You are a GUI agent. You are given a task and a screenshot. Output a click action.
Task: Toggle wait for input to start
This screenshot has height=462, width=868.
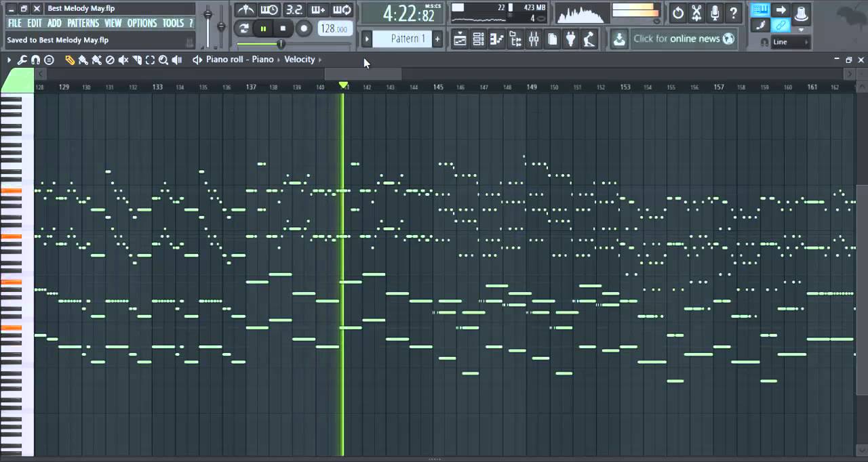click(x=270, y=10)
